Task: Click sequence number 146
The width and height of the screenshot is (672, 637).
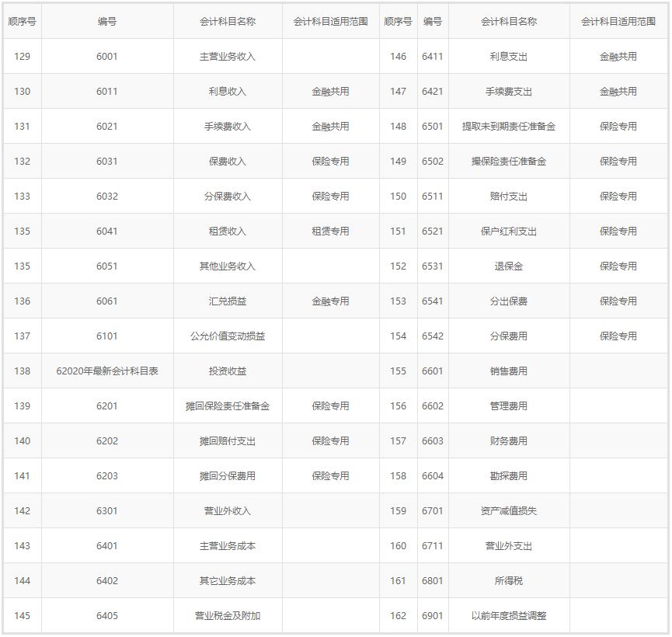Action: pyautogui.click(x=398, y=56)
